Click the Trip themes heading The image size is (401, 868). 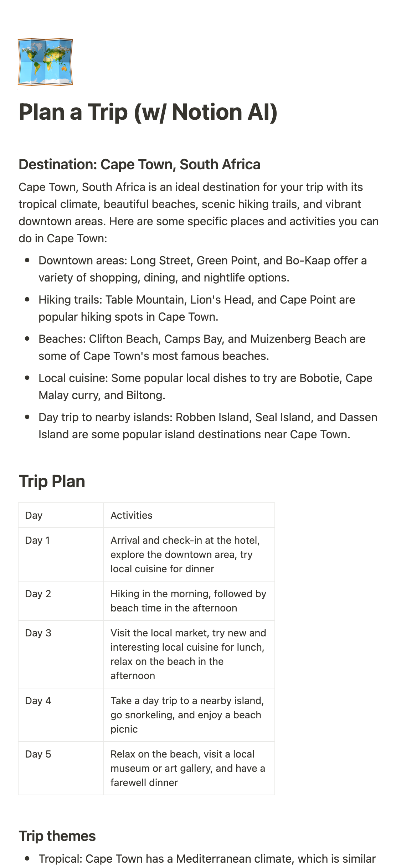(57, 836)
